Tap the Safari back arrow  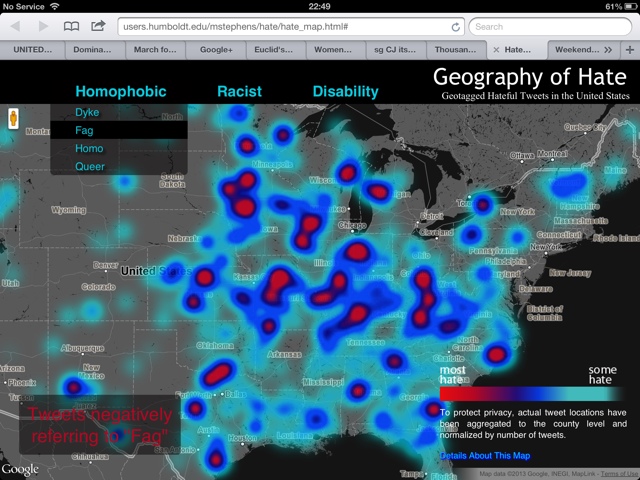click(x=16, y=27)
